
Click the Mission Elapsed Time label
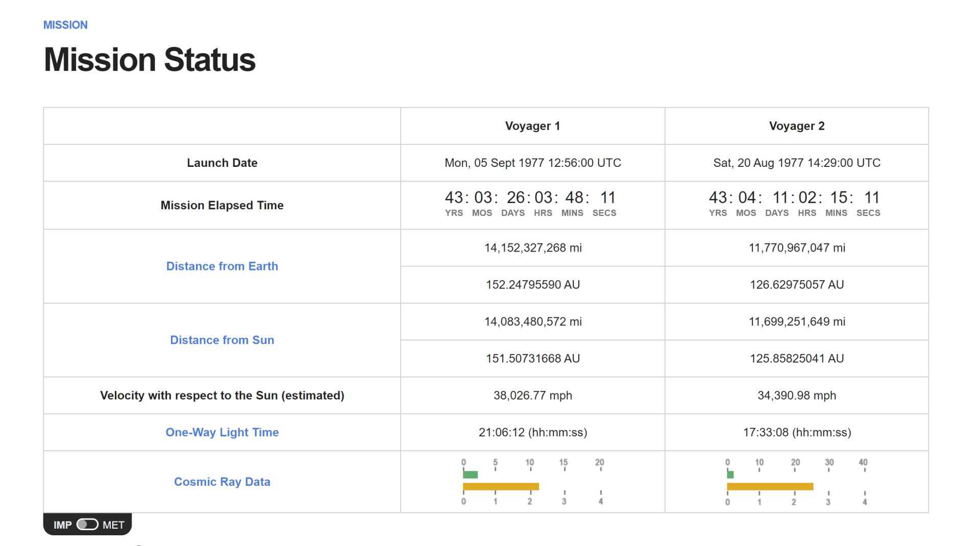[222, 205]
